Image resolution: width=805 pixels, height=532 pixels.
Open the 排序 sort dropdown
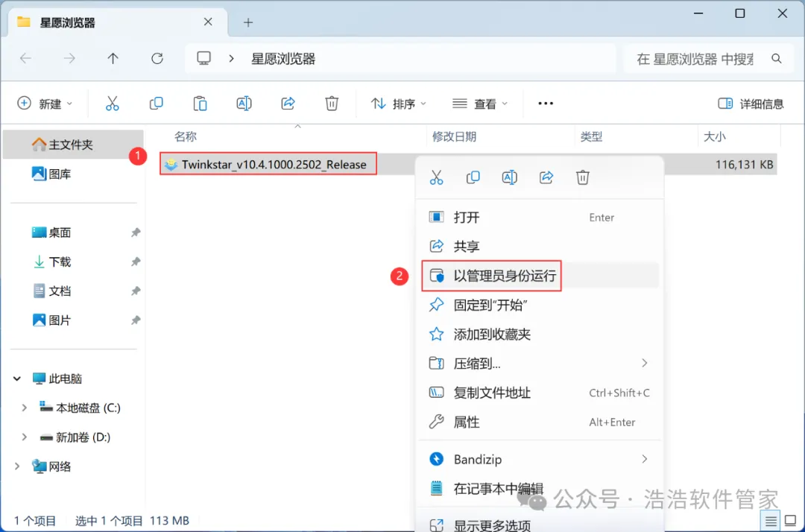pyautogui.click(x=398, y=104)
